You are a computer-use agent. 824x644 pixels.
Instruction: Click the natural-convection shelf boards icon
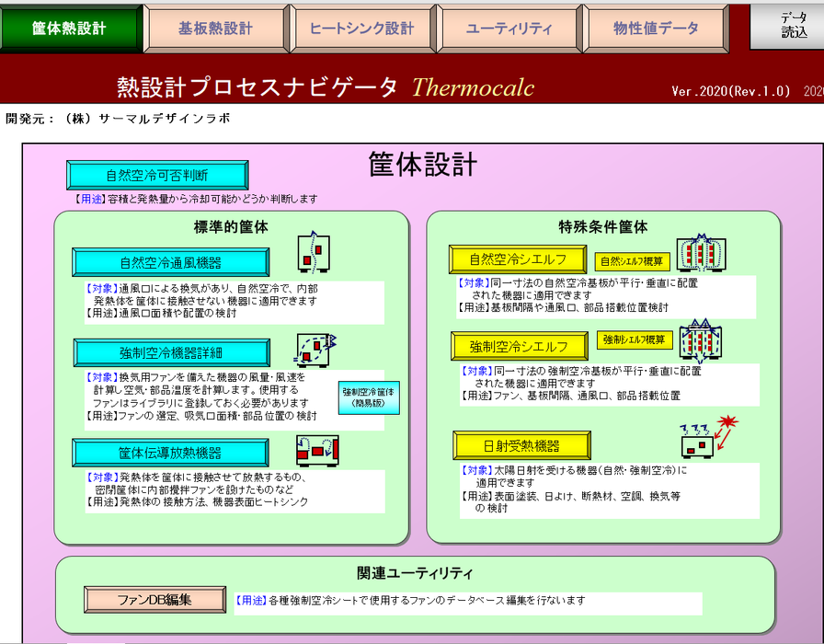click(x=704, y=255)
